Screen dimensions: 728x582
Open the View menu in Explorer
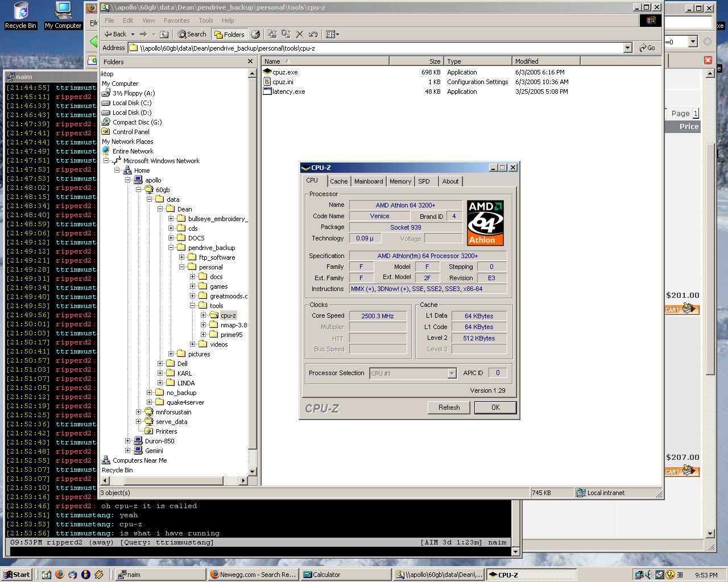click(x=148, y=20)
